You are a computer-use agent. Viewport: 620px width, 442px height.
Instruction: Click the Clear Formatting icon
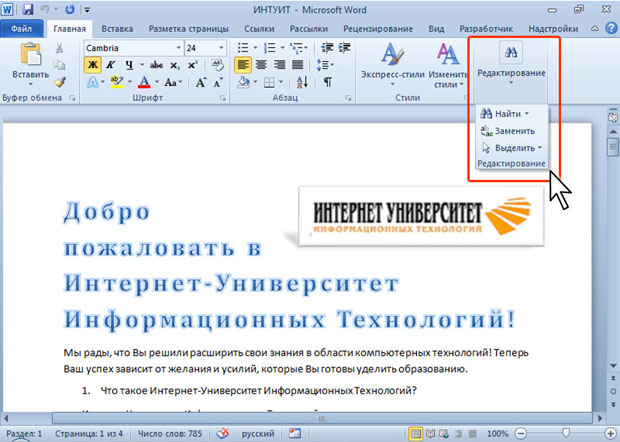pyautogui.click(x=217, y=65)
